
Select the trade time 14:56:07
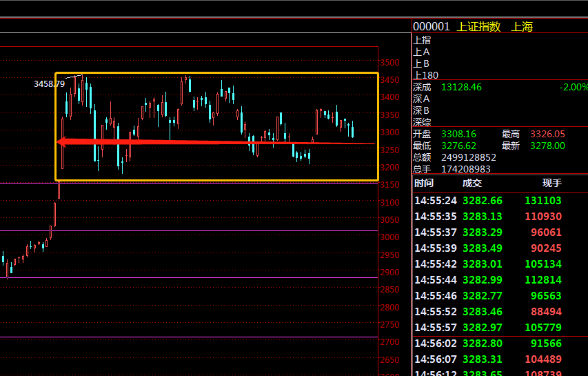pyautogui.click(x=436, y=359)
